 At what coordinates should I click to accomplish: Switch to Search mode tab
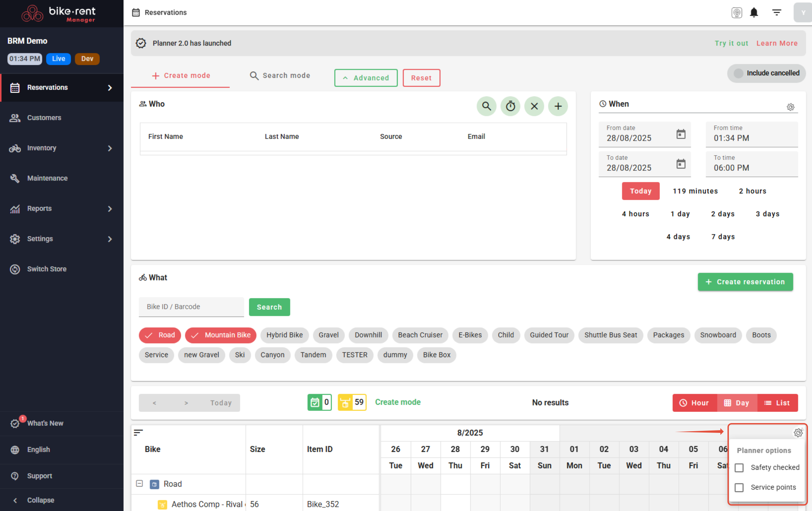(280, 75)
